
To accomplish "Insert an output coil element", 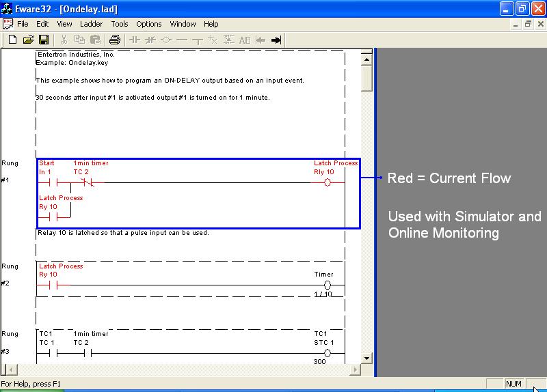I will 166,40.
